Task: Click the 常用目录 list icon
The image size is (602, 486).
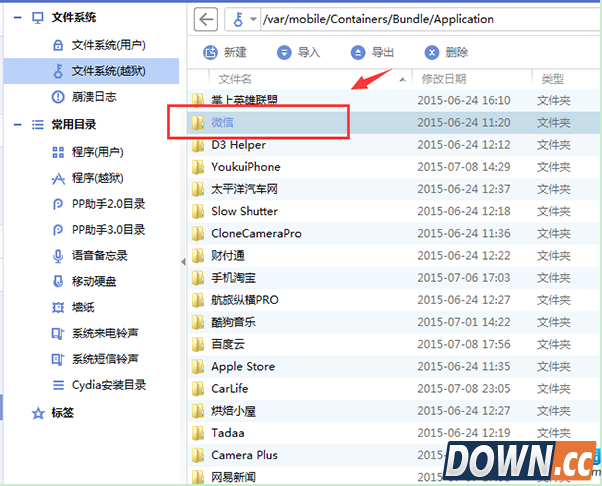Action: [38, 124]
